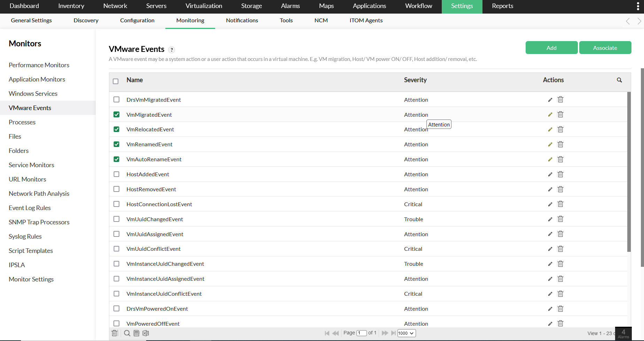Screen dimensions: 644x341
Task: Export table to Excel from footer
Action: [146, 333]
